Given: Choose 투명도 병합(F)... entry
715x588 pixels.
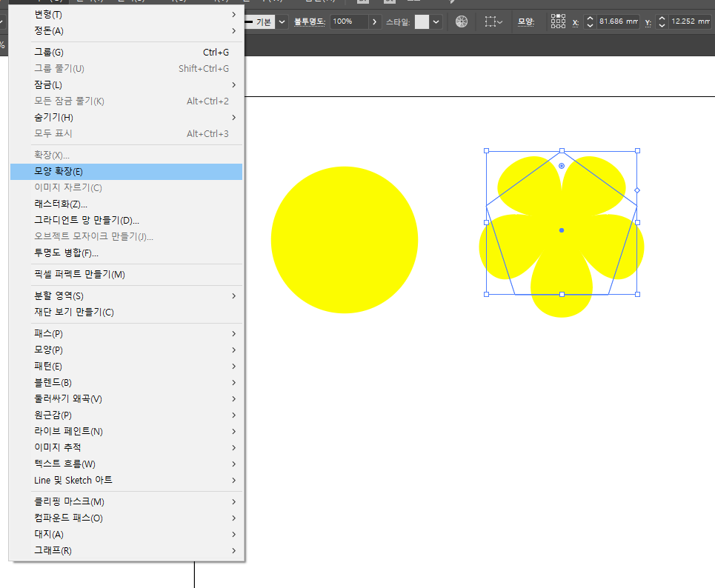Looking at the screenshot, I should pos(126,253).
